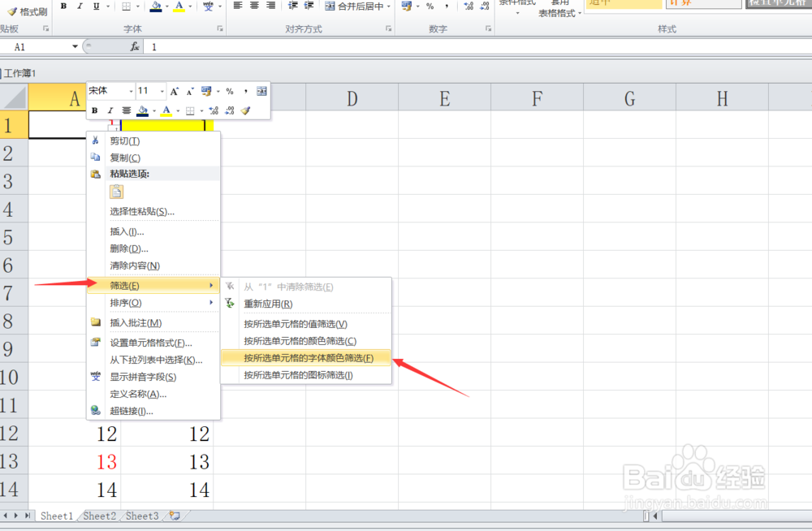
Task: Toggle center alignment in the mini toolbar
Action: 126,110
